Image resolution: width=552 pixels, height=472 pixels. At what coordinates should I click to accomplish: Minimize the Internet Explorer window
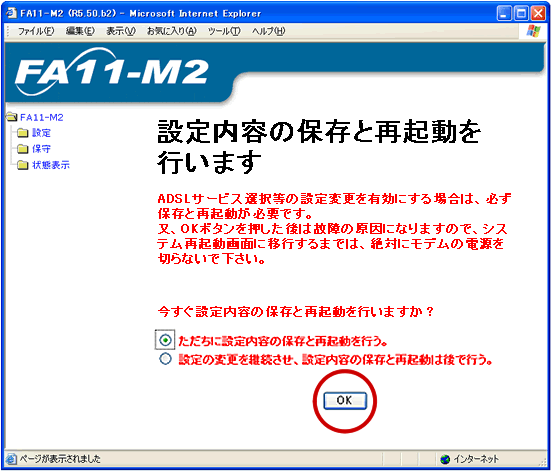504,14
